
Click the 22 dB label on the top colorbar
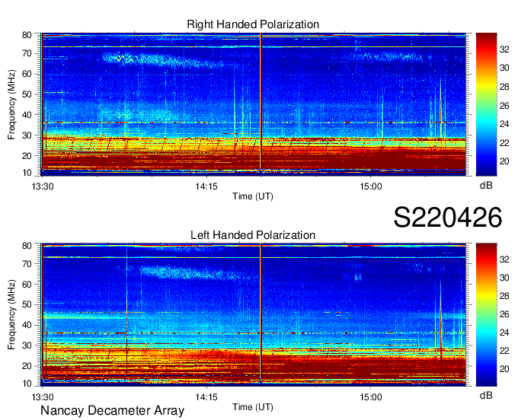[x=504, y=143]
